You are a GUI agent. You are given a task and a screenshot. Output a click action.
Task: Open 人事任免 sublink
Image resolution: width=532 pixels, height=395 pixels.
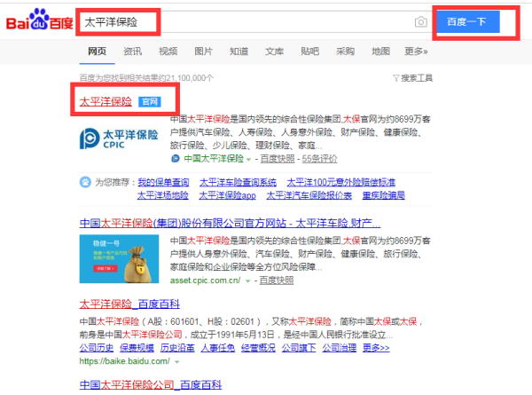pyautogui.click(x=218, y=348)
